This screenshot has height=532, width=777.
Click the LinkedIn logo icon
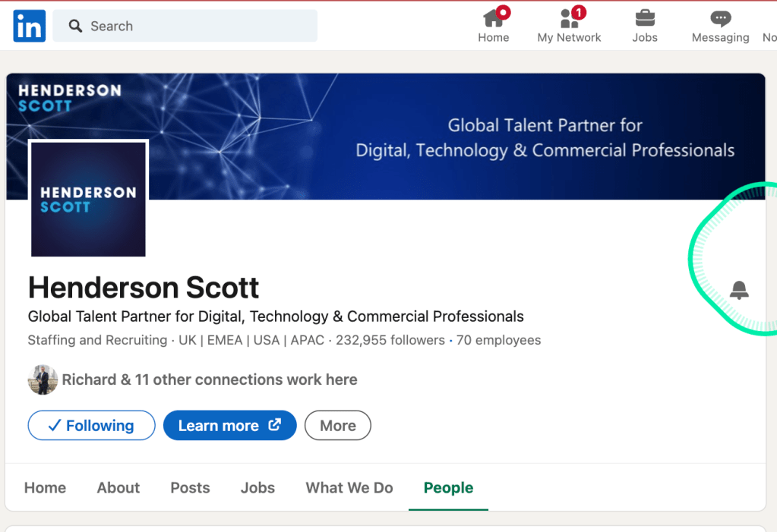tap(29, 26)
